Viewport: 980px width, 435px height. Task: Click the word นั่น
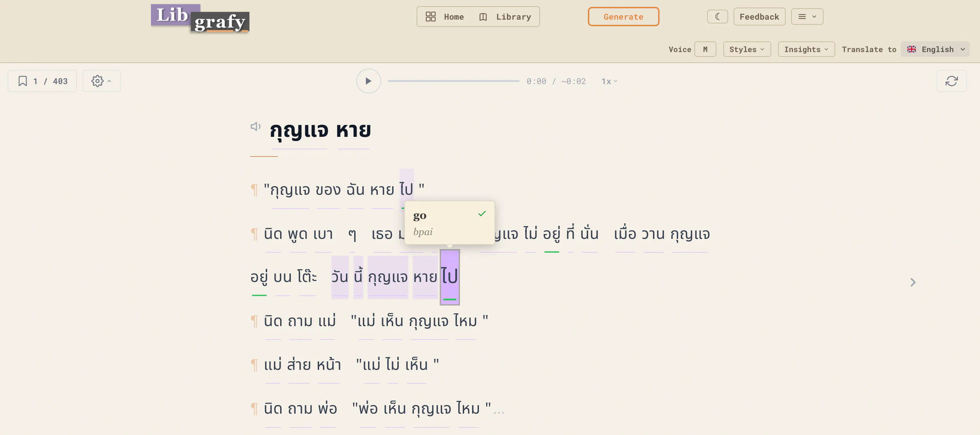pyautogui.click(x=589, y=233)
